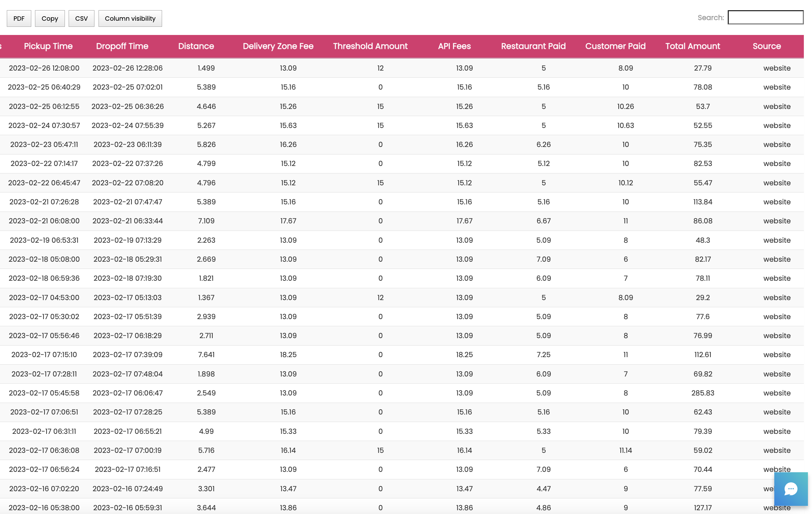
Task: Sort by Dropoff Time column
Action: [122, 46]
